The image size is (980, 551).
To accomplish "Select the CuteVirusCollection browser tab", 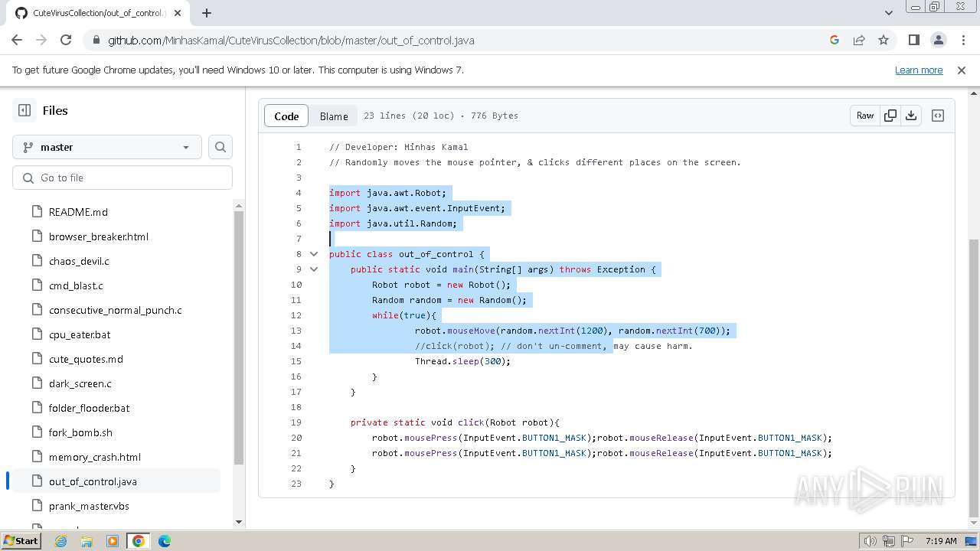I will pyautogui.click(x=96, y=13).
